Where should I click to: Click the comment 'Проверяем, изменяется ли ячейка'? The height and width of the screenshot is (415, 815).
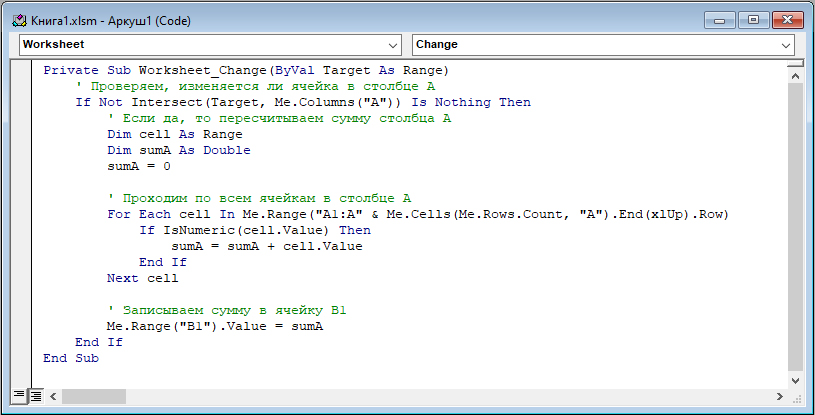coord(255,86)
